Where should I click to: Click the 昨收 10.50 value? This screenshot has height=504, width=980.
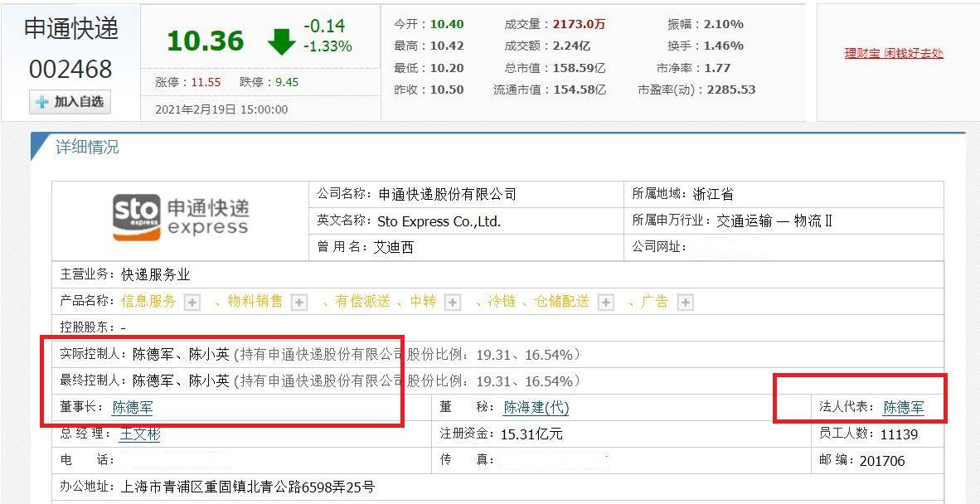click(447, 90)
